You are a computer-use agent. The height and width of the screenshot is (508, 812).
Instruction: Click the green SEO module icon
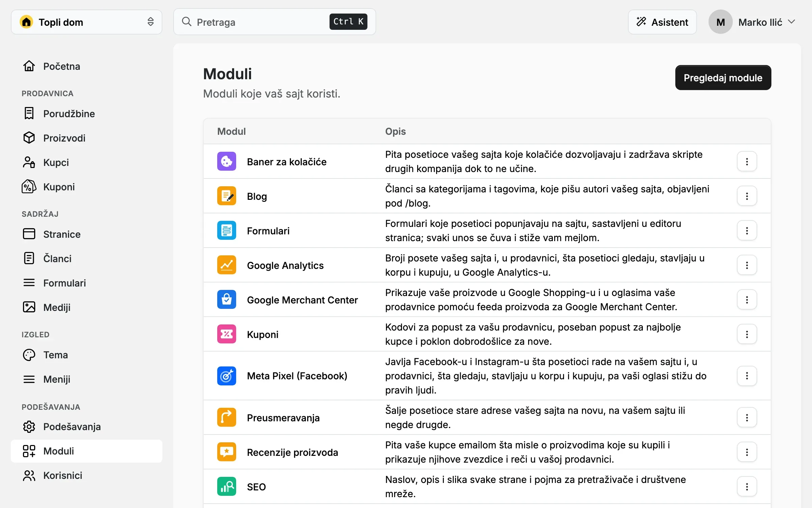pos(226,487)
